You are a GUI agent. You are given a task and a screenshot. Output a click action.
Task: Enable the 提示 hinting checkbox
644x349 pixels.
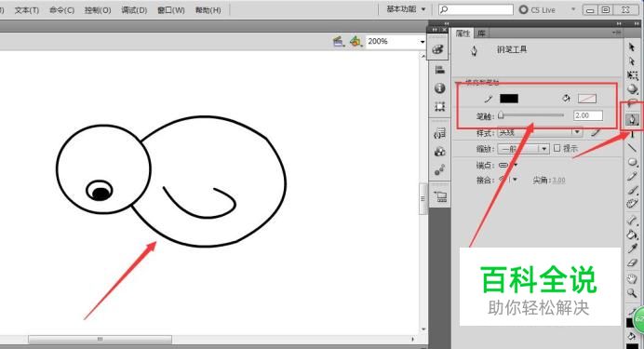pos(557,148)
